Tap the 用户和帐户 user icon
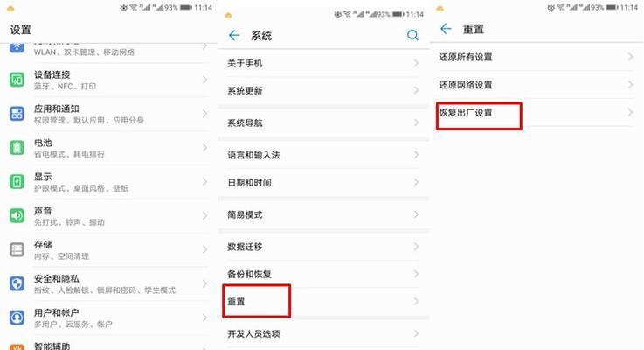 (x=17, y=318)
